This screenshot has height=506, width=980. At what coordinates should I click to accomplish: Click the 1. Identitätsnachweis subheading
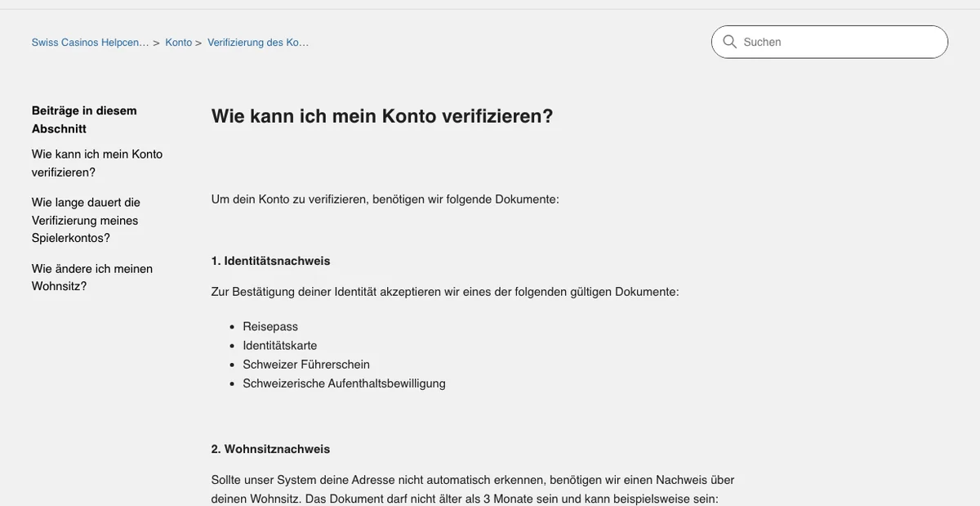[x=271, y=261]
